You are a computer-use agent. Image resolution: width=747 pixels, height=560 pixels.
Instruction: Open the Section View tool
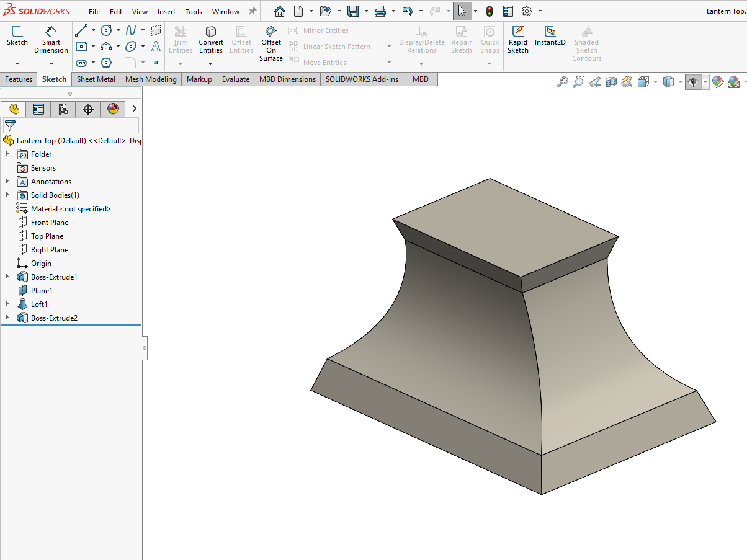tap(611, 82)
